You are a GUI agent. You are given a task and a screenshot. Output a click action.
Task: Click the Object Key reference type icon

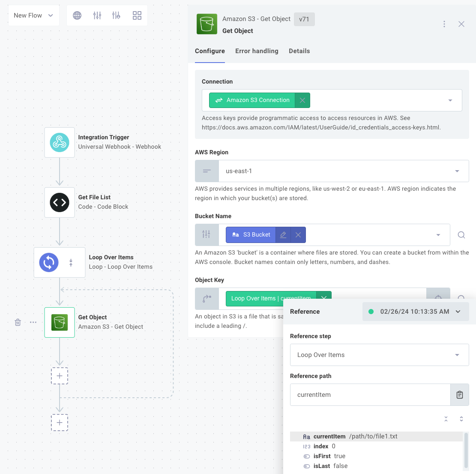pyautogui.click(x=207, y=298)
